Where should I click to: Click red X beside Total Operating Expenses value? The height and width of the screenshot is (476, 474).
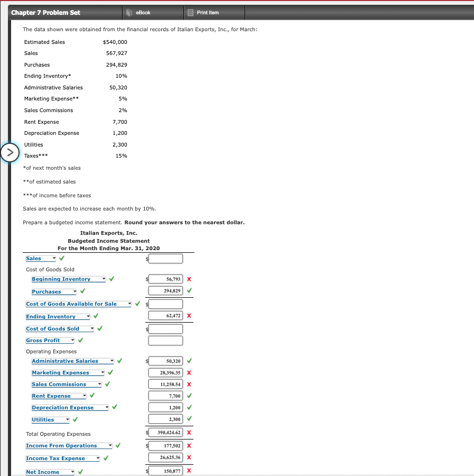(x=189, y=432)
